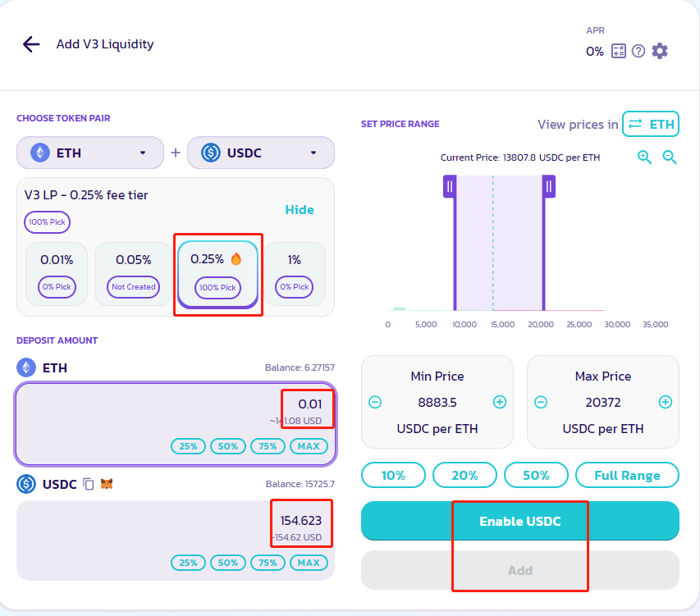Select the 0.01% fee tier

tap(57, 274)
